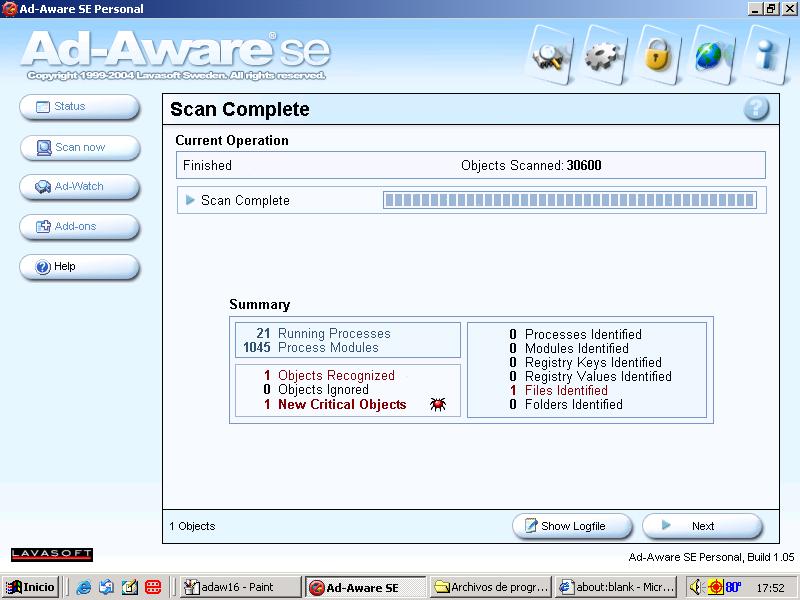
Task: Open the Status section in the sidebar
Action: (x=80, y=107)
